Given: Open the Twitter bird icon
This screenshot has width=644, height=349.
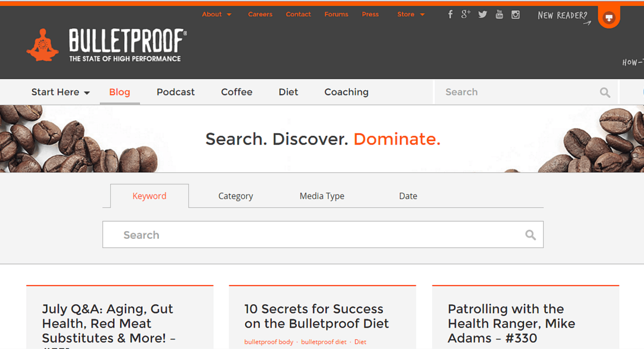Looking at the screenshot, I should pos(482,14).
